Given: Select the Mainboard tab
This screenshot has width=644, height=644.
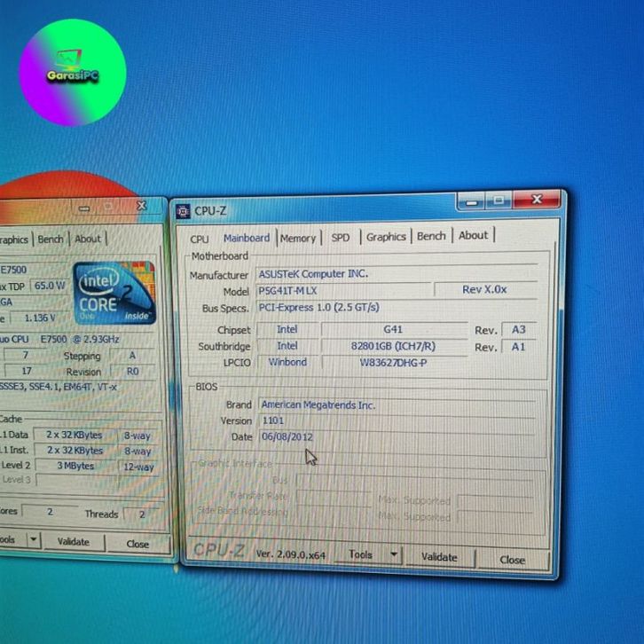Looking at the screenshot, I should pyautogui.click(x=247, y=239).
